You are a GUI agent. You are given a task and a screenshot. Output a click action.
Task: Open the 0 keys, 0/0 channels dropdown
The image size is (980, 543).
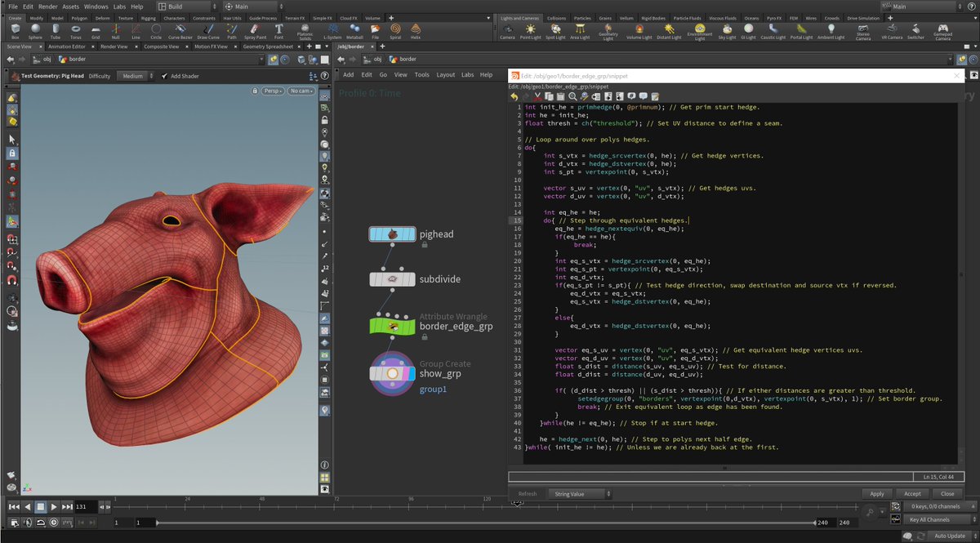click(939, 507)
